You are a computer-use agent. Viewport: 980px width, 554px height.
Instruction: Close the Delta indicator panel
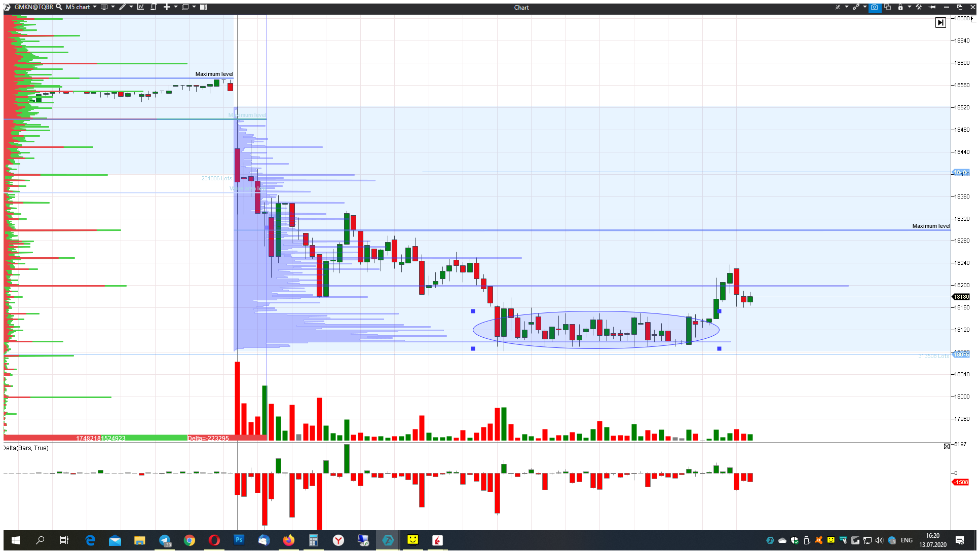[947, 446]
